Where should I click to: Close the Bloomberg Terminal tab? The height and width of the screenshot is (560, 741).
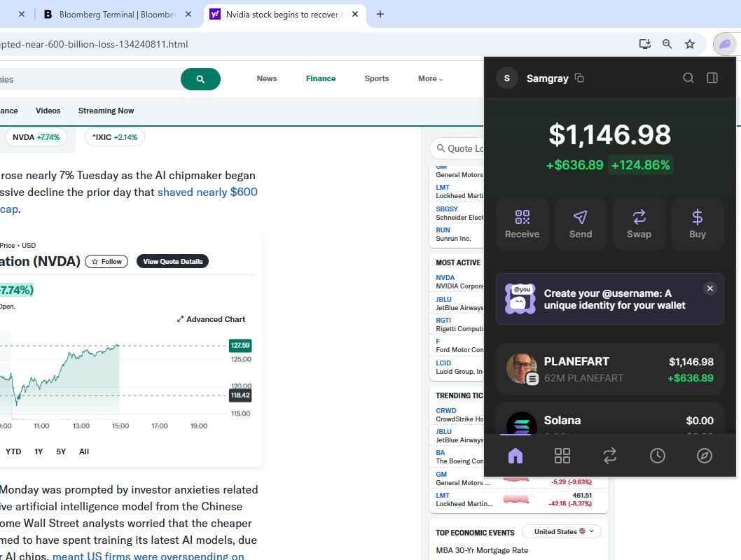(188, 14)
